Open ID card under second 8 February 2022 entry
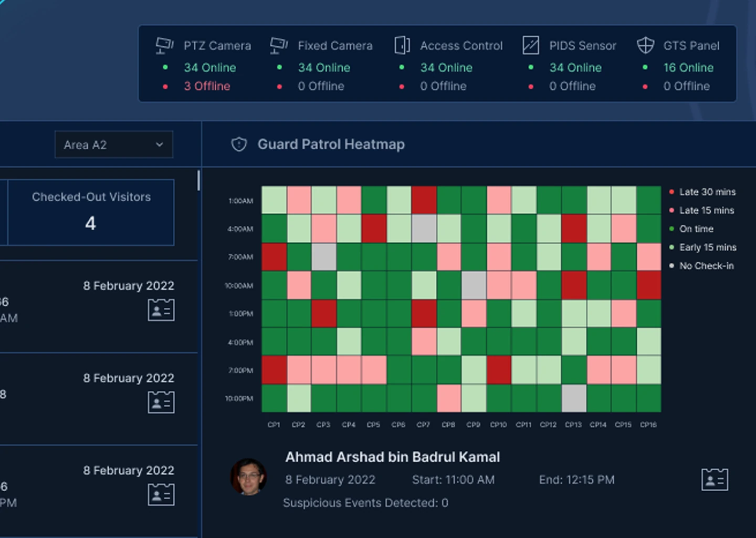This screenshot has width=756, height=538. pyautogui.click(x=161, y=402)
